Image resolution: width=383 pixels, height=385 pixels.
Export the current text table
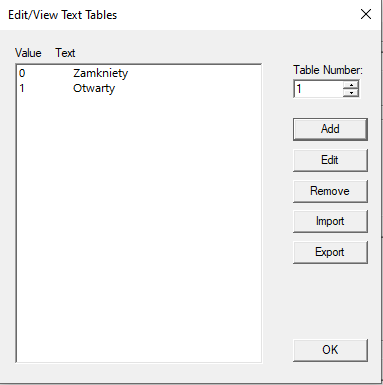330,252
